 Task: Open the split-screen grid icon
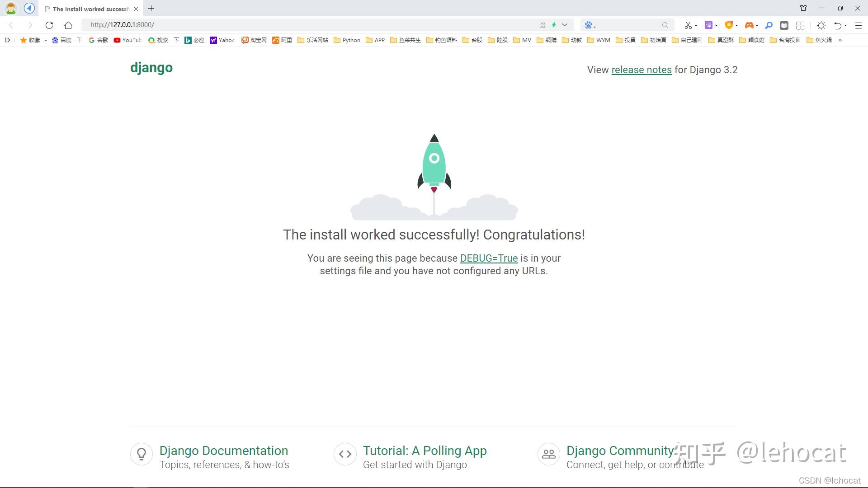[801, 25]
